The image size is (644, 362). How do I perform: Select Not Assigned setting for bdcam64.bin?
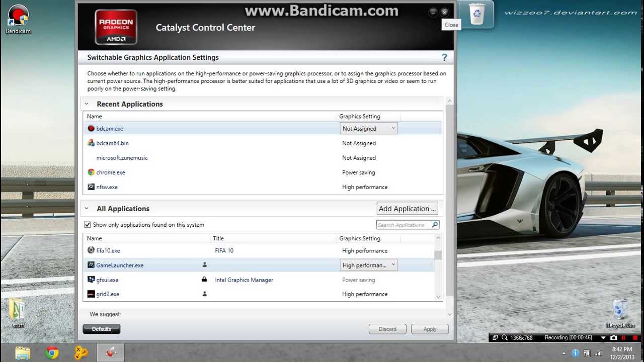[359, 143]
